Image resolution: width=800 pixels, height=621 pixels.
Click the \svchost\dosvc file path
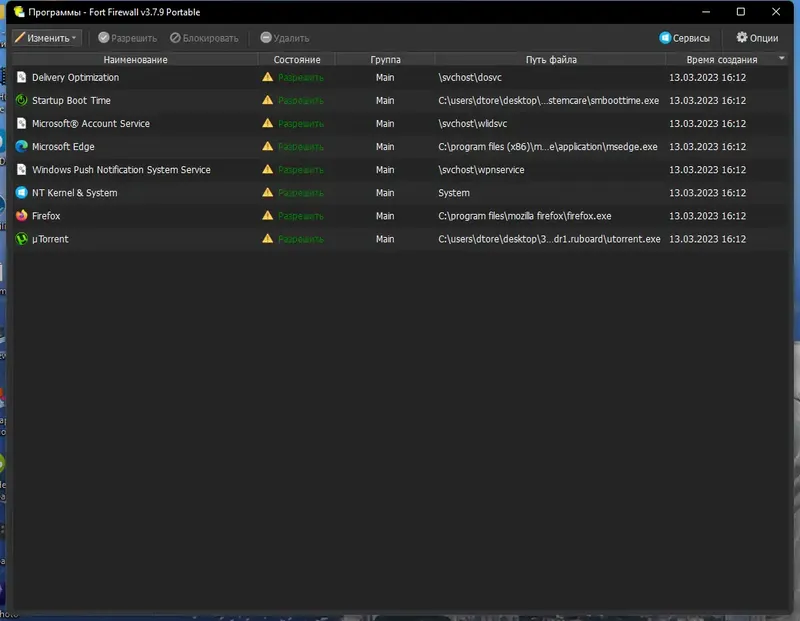[470, 78]
